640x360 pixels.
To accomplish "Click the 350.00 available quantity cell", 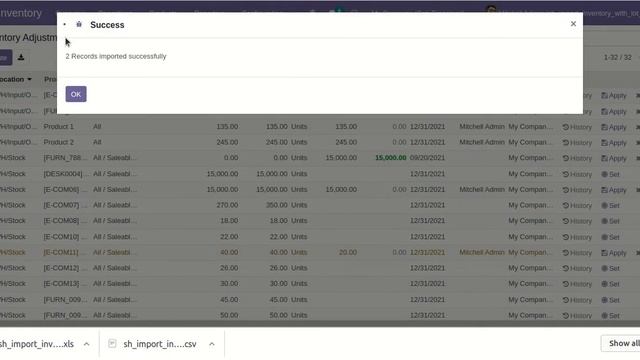I will (277, 205).
